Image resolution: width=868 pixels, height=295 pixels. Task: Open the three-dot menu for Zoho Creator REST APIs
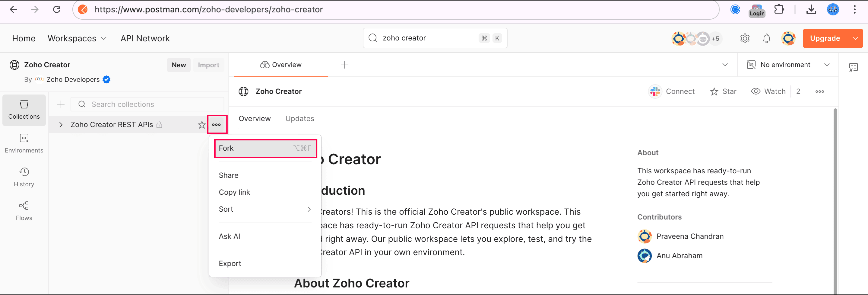click(216, 124)
